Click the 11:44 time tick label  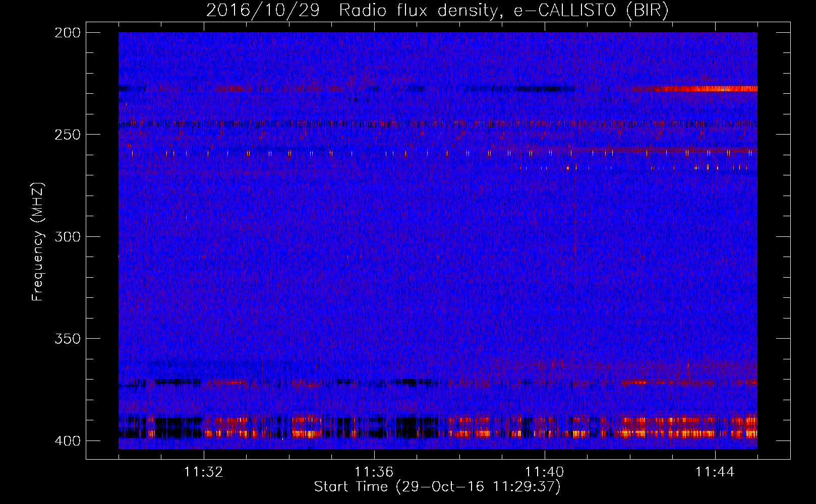[x=715, y=472]
